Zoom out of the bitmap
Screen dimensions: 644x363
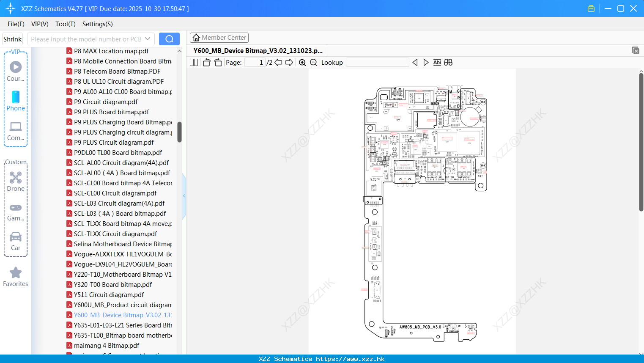click(313, 62)
